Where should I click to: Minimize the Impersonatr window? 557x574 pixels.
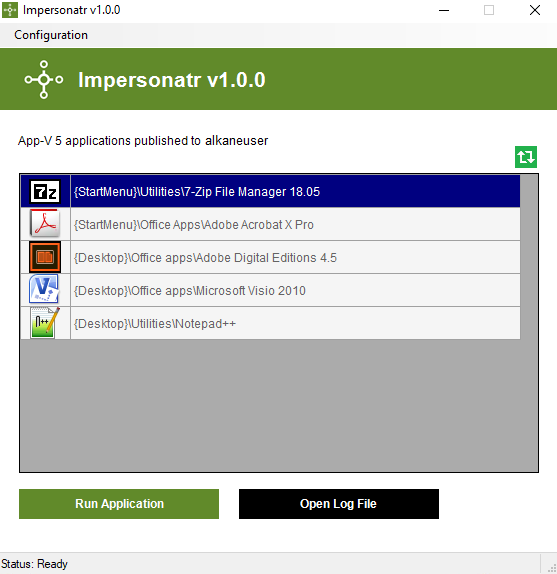click(x=444, y=10)
